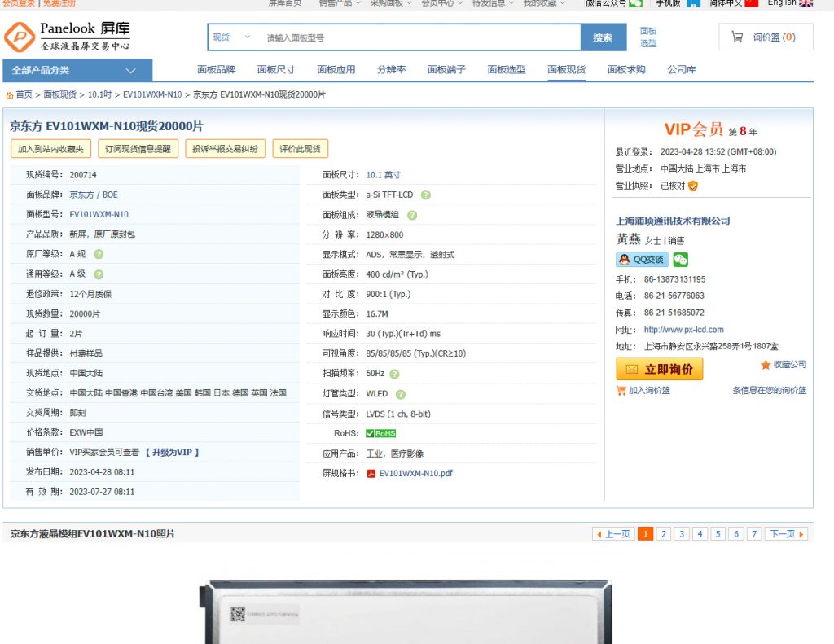Open the 京东方 / BOE brand link
This screenshot has height=644, width=834.
(94, 195)
